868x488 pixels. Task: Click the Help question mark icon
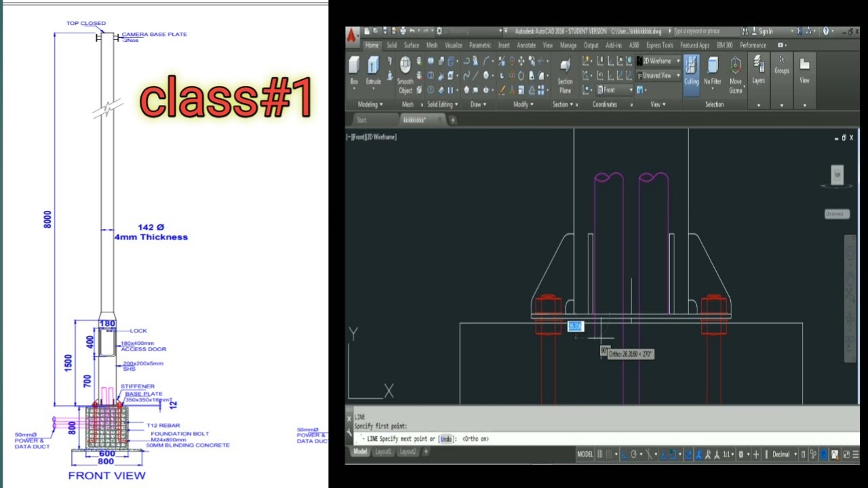(x=826, y=31)
